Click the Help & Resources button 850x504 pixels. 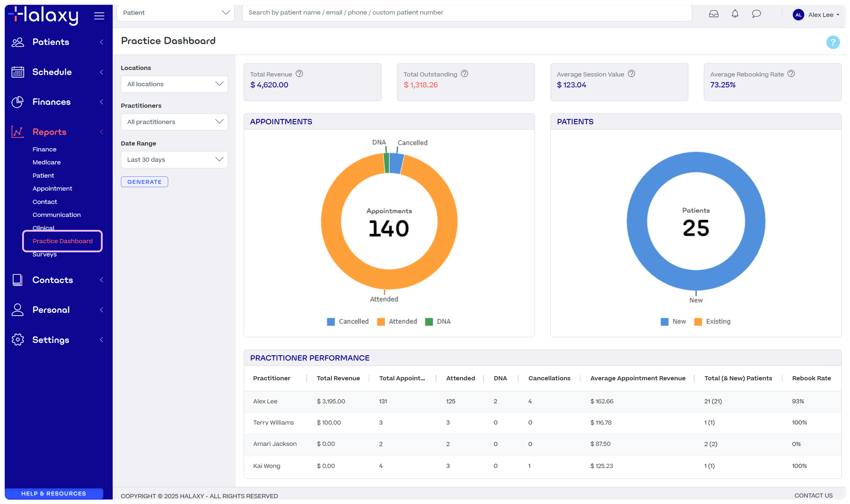coord(54,493)
